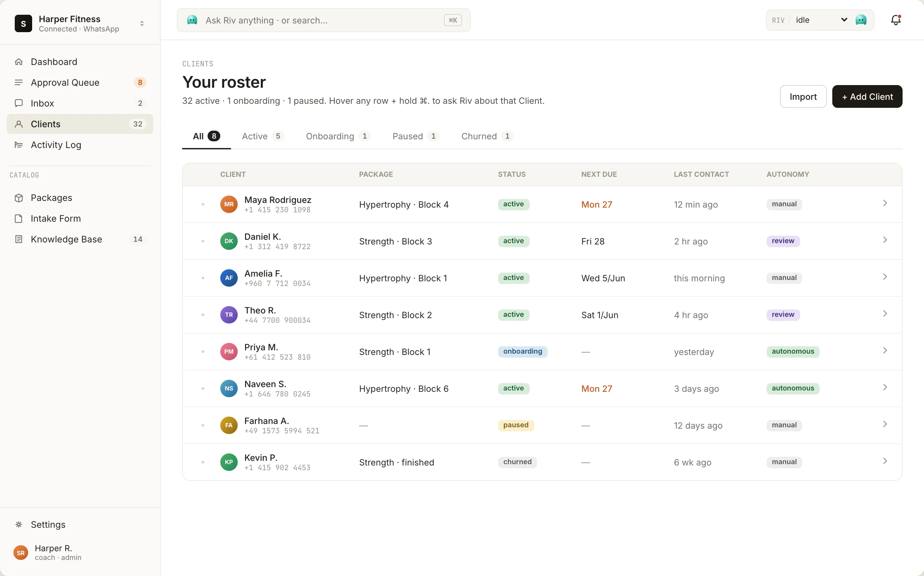The height and width of the screenshot is (576, 924).
Task: Open Priya M. row chevron
Action: point(885,351)
